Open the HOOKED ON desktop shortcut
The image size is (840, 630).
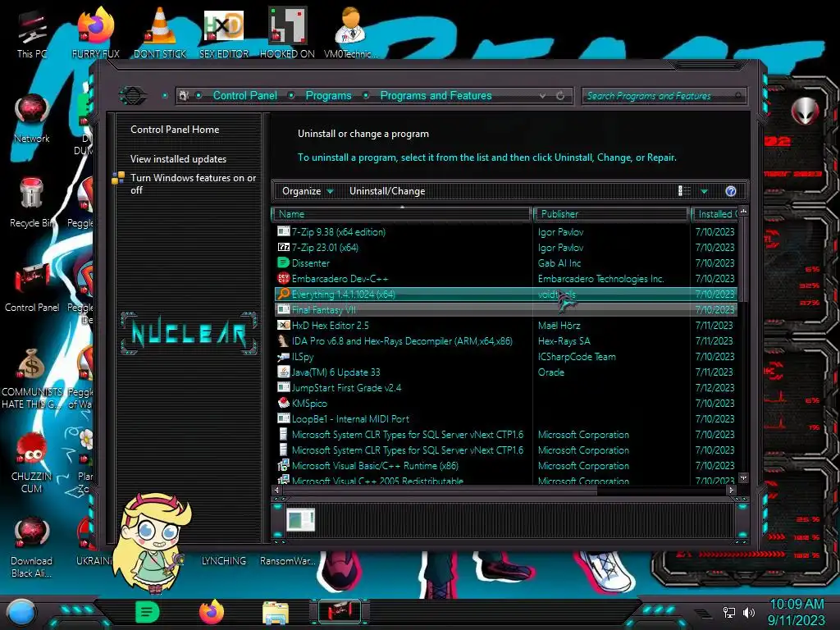click(x=287, y=34)
